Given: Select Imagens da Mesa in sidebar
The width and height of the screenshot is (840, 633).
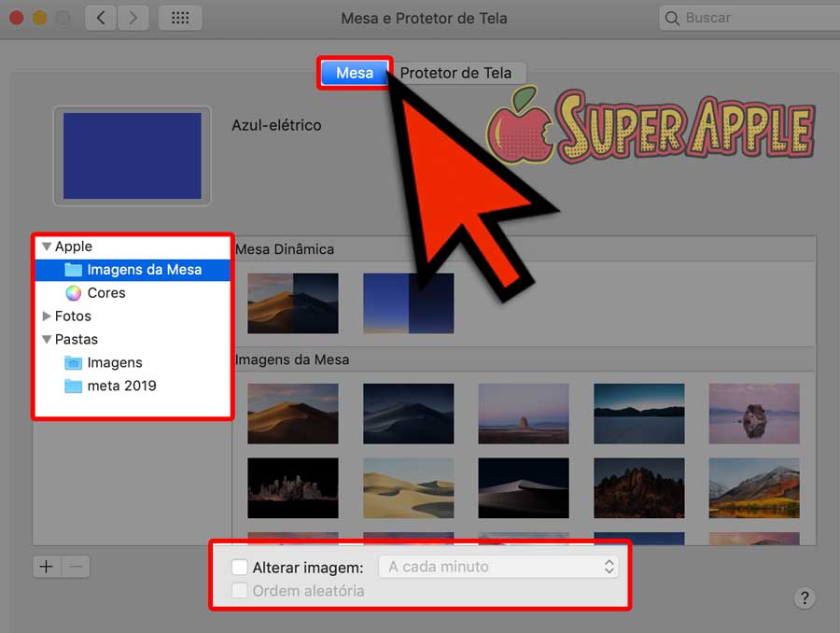Looking at the screenshot, I should 143,270.
